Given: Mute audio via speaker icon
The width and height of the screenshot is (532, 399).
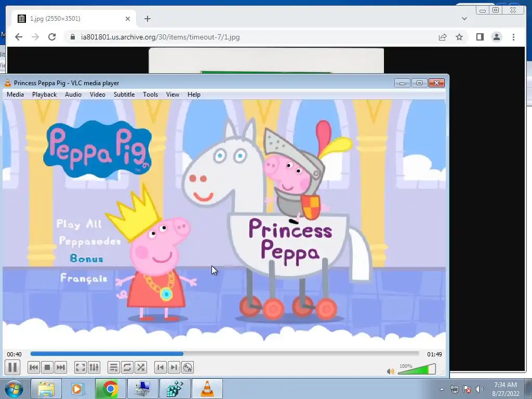Looking at the screenshot, I should 391,371.
